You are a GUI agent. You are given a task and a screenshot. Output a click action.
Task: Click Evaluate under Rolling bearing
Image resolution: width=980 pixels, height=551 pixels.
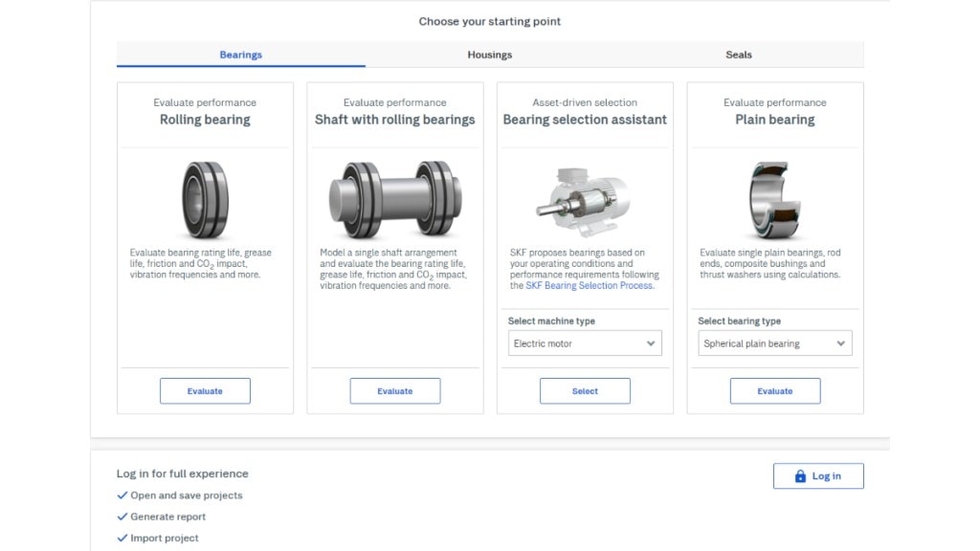coord(204,390)
